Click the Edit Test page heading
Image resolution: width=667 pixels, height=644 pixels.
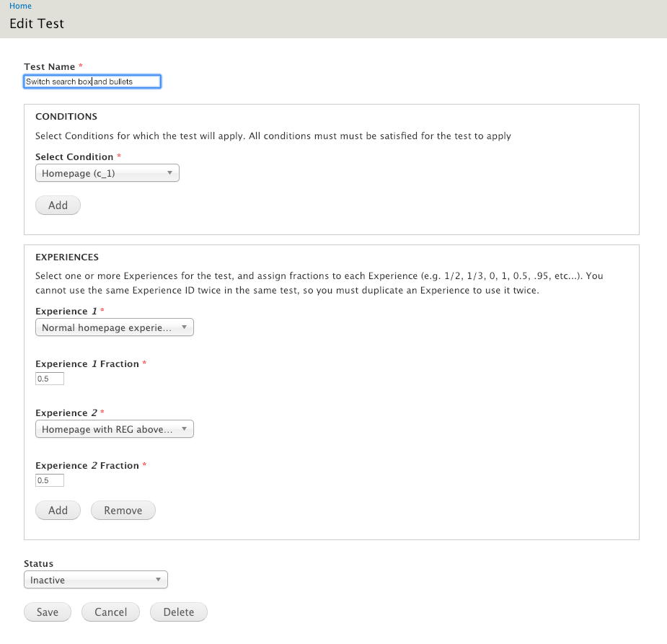pyautogui.click(x=37, y=24)
